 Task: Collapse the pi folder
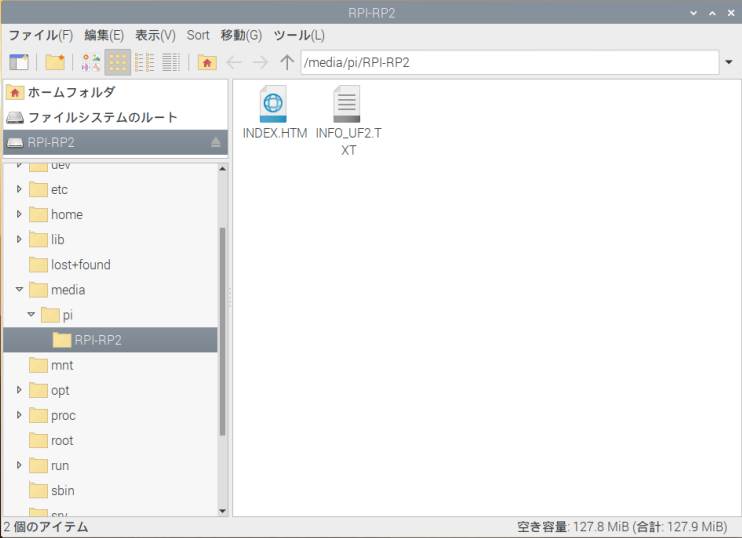(31, 314)
